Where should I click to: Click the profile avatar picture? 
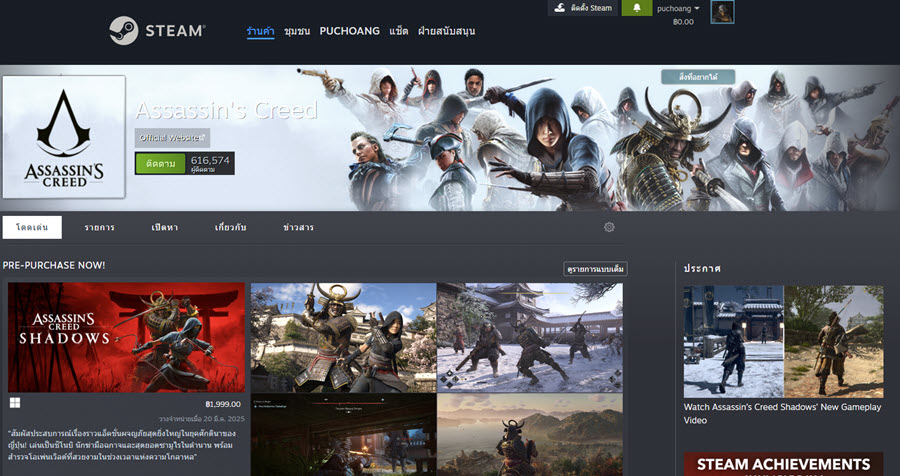722,12
